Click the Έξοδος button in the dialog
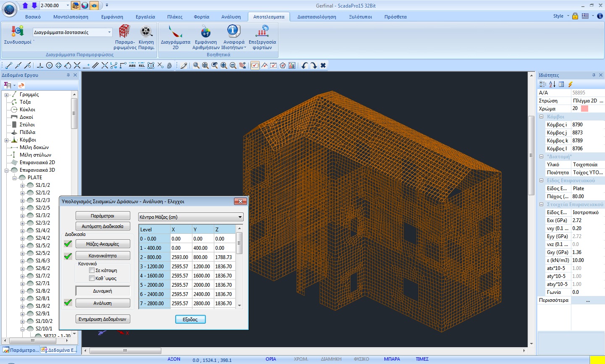This screenshot has height=364, width=605. coord(190,319)
